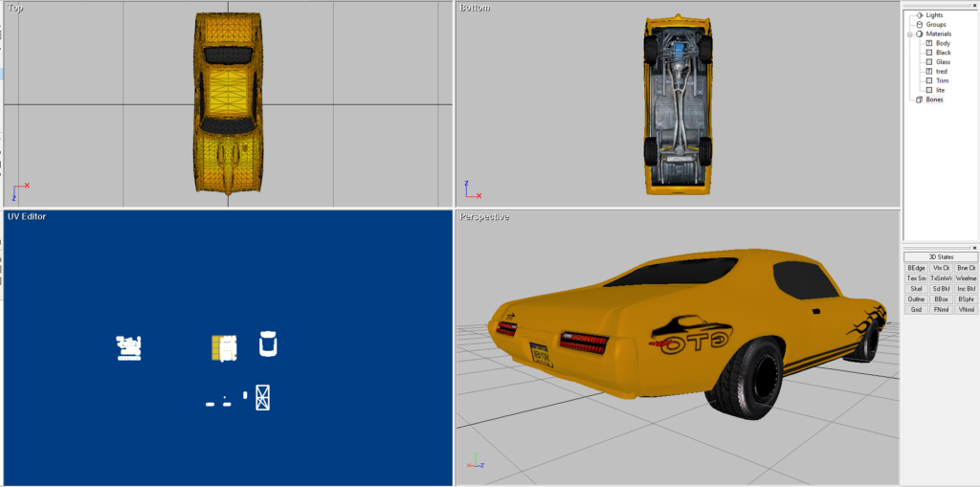The height and width of the screenshot is (487, 980).
Task: Click the Body material texture icon
Action: (x=929, y=43)
